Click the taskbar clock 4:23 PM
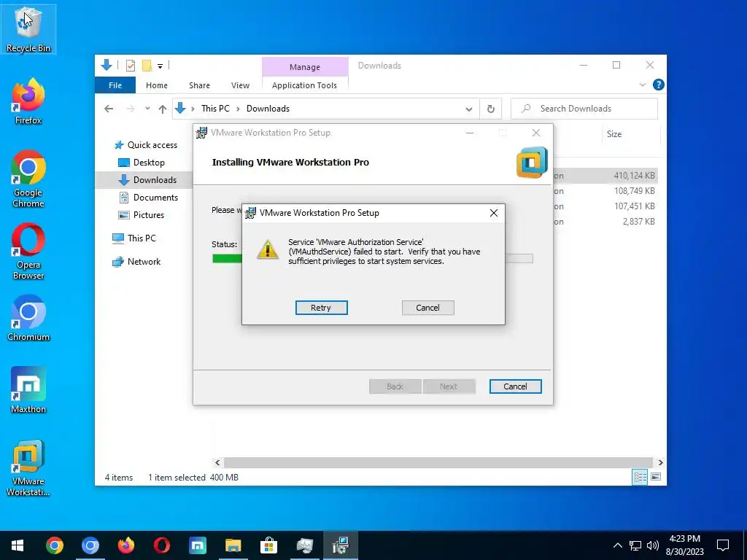Screen dimensions: 747x560 coord(684,539)
